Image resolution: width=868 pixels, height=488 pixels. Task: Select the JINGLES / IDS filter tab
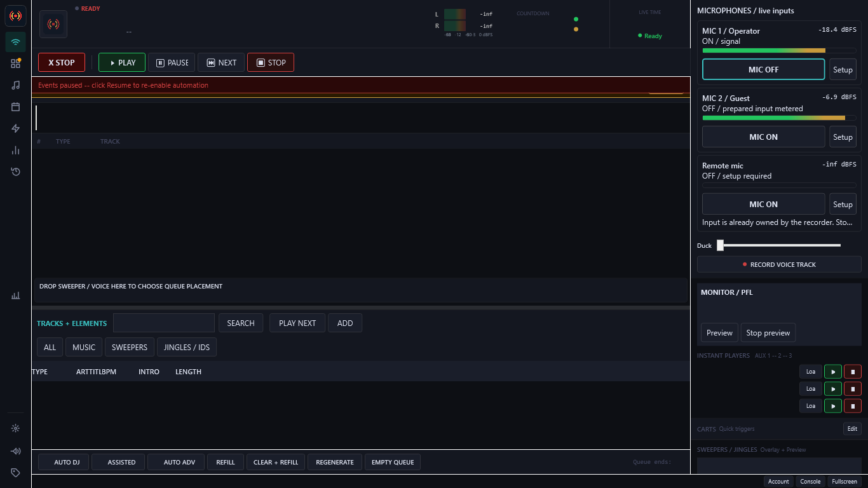pyautogui.click(x=187, y=347)
